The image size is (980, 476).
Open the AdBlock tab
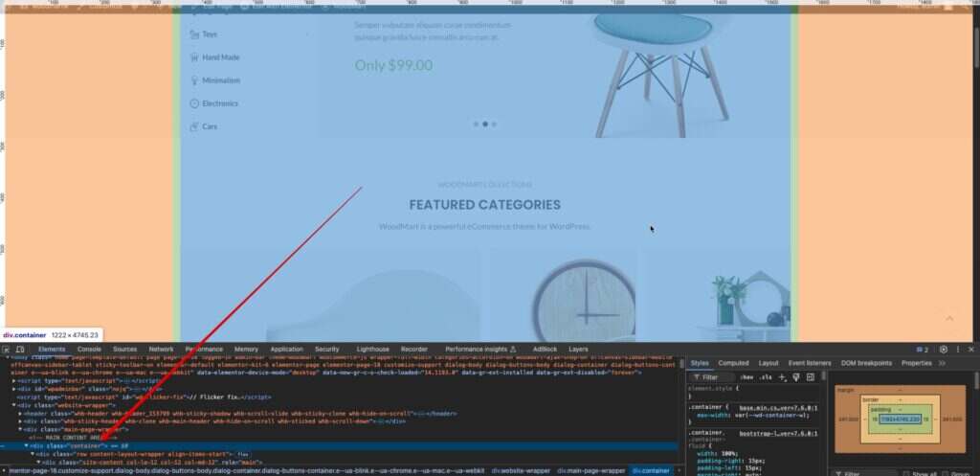(x=545, y=349)
